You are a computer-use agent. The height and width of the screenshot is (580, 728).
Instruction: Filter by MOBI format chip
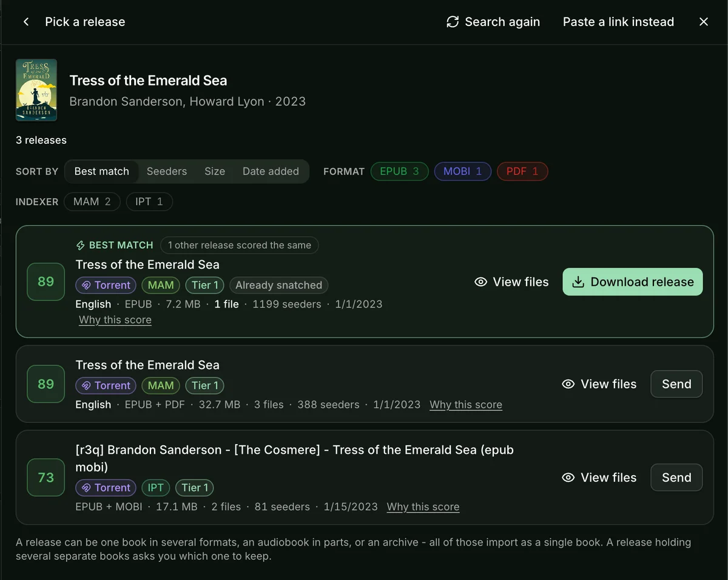(x=462, y=171)
